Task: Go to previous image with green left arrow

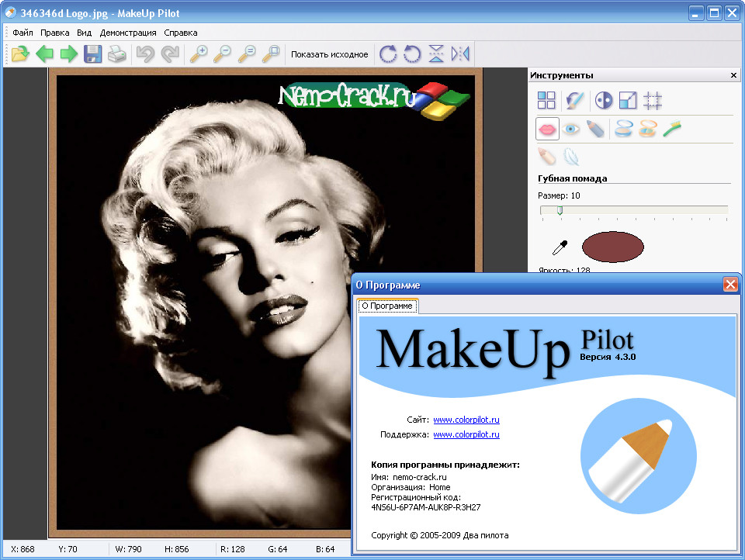Action: (x=45, y=54)
